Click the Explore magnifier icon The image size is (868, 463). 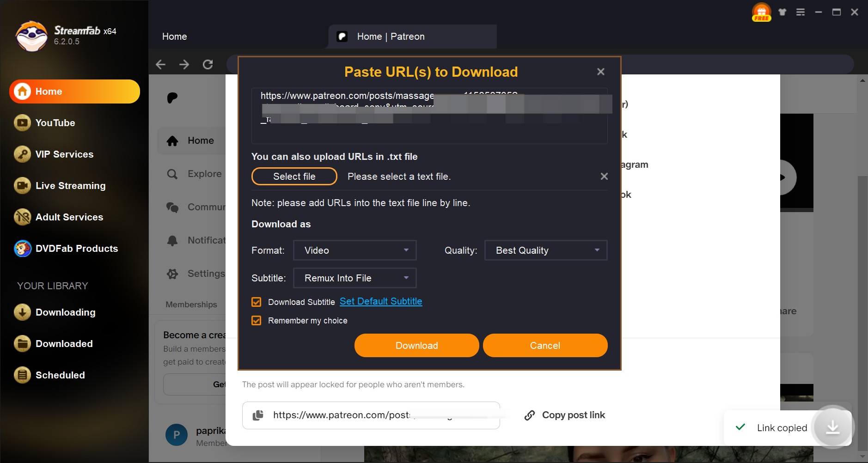pyautogui.click(x=172, y=174)
